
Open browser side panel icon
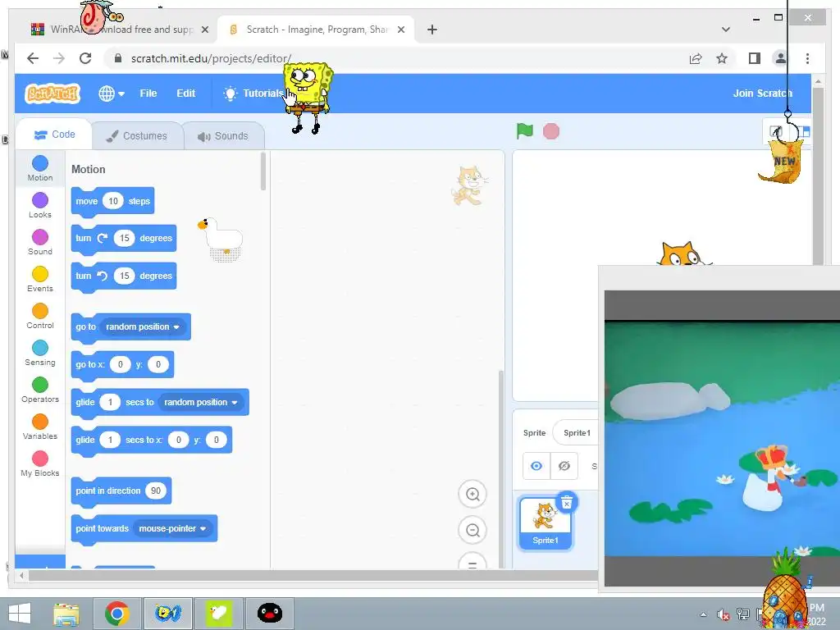click(x=755, y=58)
